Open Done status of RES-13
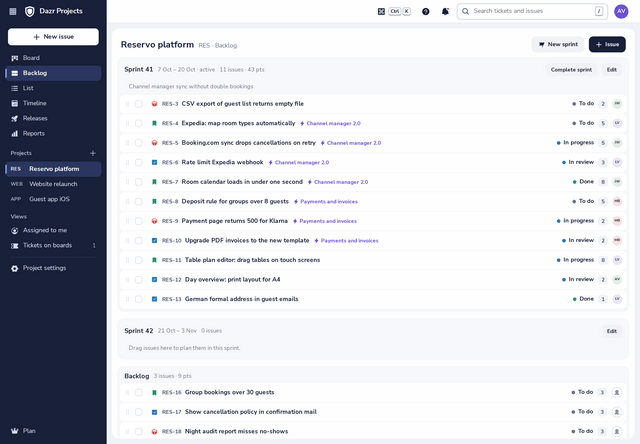Image resolution: width=640 pixels, height=444 pixels. [583, 299]
